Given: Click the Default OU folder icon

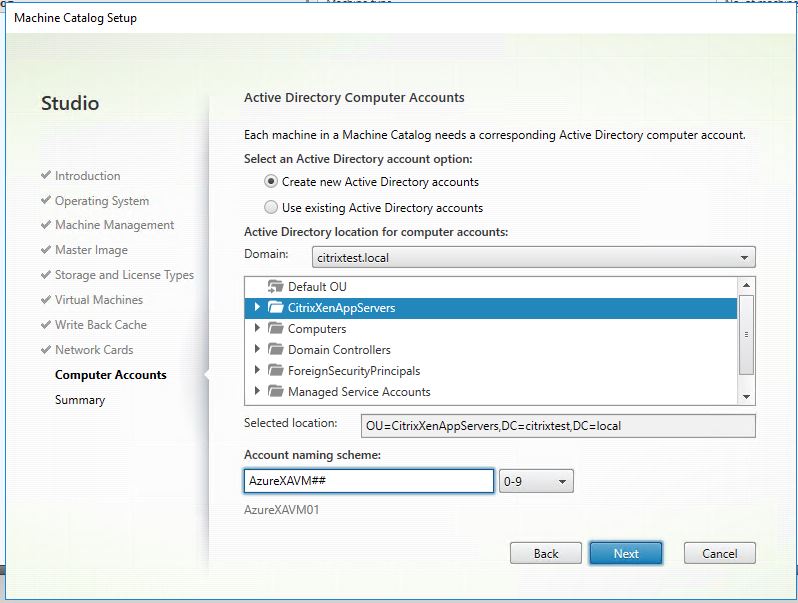Looking at the screenshot, I should click(275, 287).
